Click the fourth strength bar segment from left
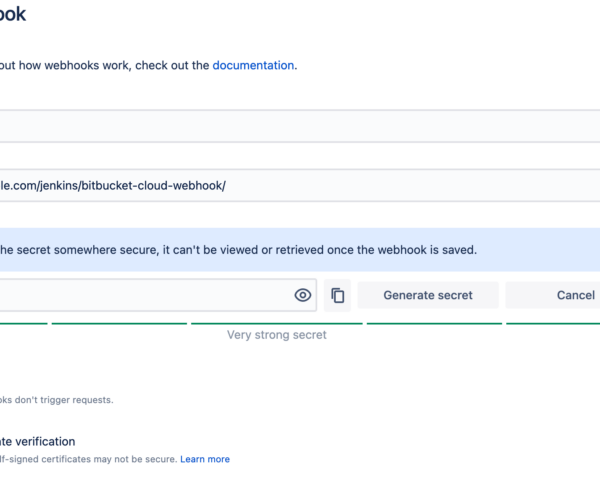The height and width of the screenshot is (480, 600). 434,323
